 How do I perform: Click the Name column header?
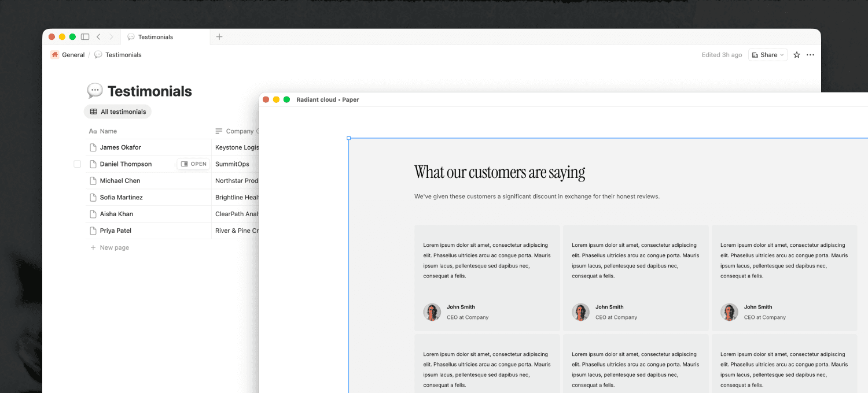[x=103, y=131]
